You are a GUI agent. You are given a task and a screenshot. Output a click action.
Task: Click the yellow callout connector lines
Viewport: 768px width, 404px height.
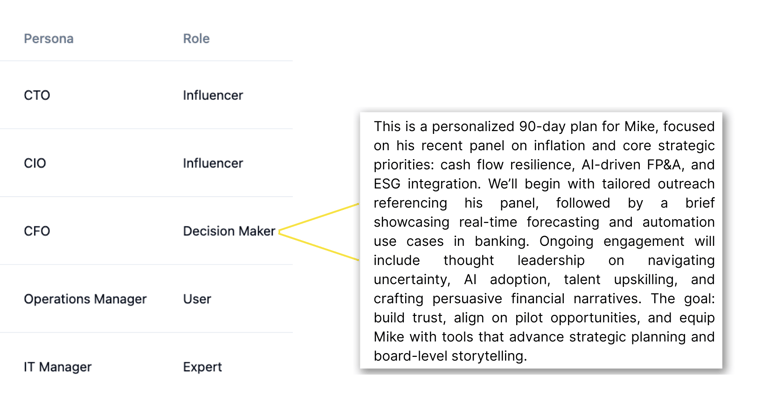tap(318, 232)
